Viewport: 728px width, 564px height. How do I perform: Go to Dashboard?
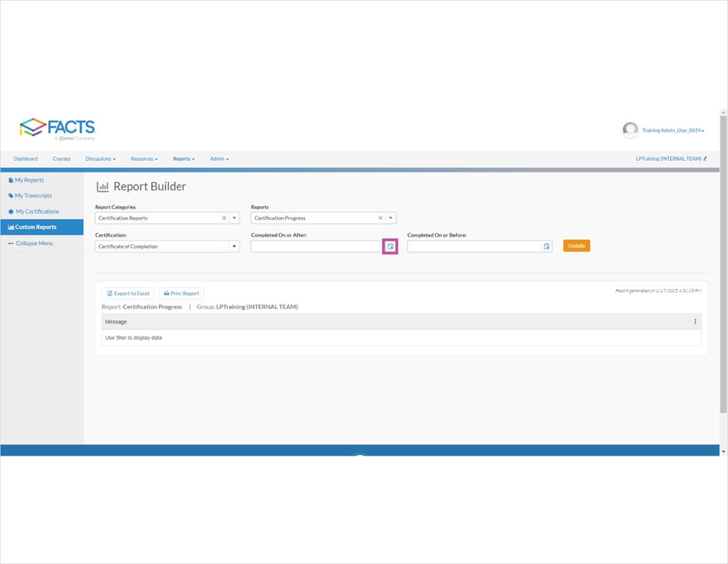26,158
